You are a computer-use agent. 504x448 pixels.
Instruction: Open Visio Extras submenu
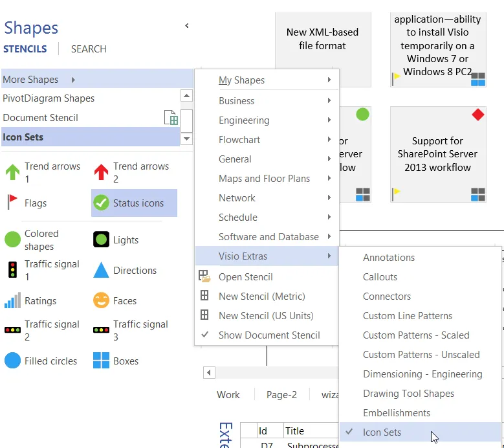(267, 256)
